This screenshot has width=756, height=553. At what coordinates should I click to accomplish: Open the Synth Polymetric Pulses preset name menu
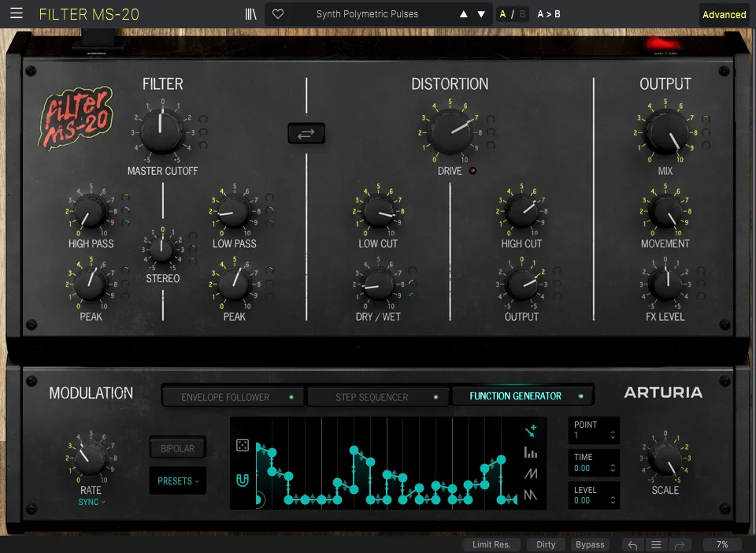[x=367, y=14]
